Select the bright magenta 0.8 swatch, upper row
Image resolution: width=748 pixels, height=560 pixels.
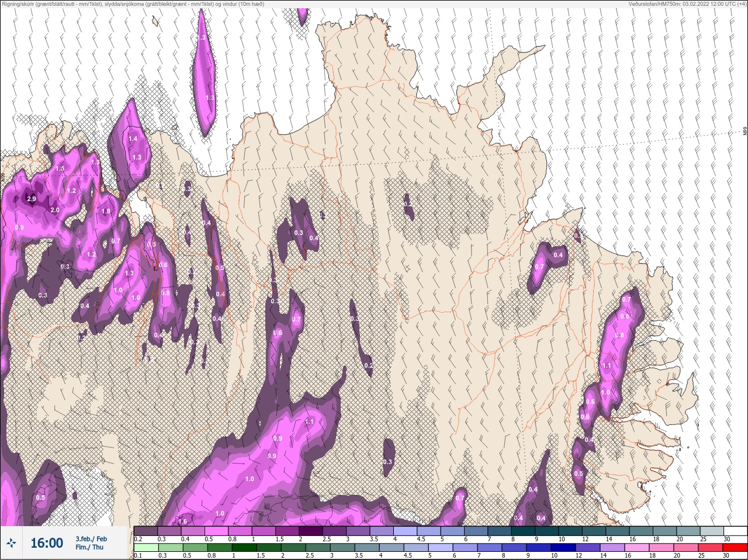(x=240, y=531)
